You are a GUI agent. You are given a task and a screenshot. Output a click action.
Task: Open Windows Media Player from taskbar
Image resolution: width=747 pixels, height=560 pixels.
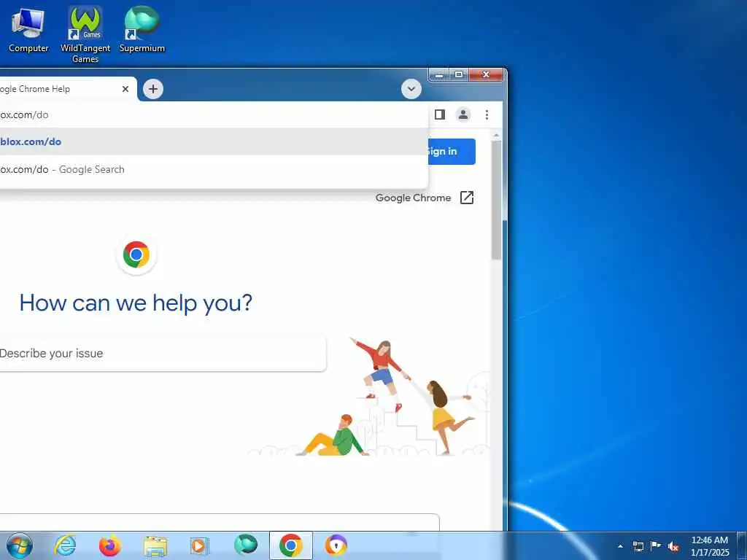200,545
